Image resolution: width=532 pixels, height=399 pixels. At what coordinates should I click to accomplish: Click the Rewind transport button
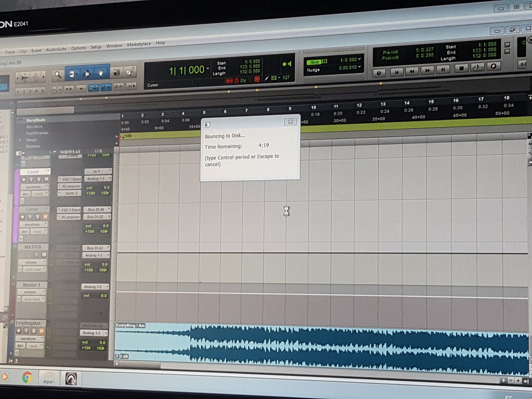[x=412, y=71]
